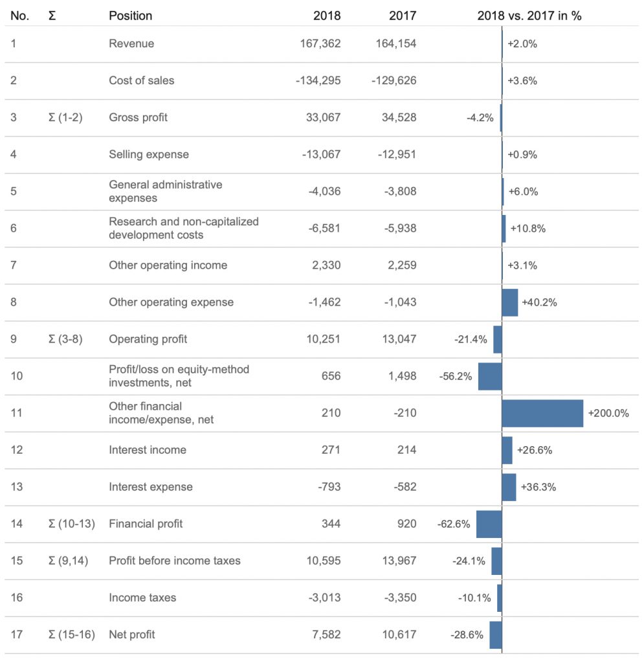Click the Income taxes row label
This screenshot has width=644, height=663.
[142, 598]
